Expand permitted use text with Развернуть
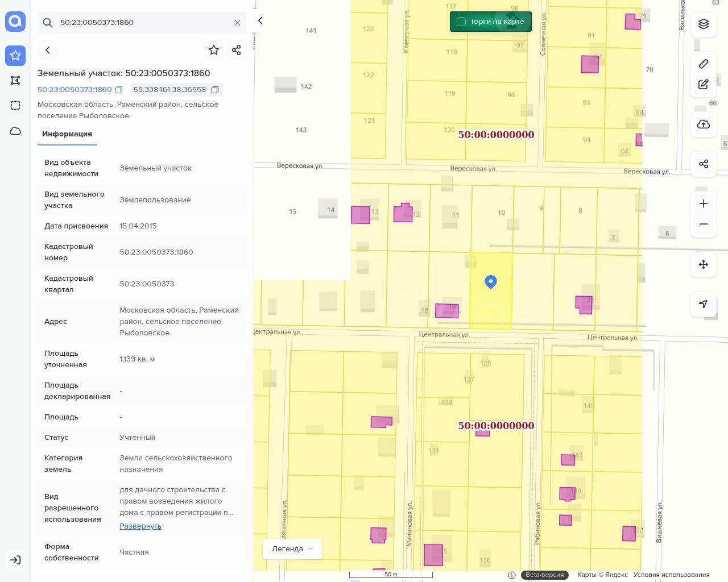Viewport: 728px width, 582px height. pyautogui.click(x=140, y=526)
